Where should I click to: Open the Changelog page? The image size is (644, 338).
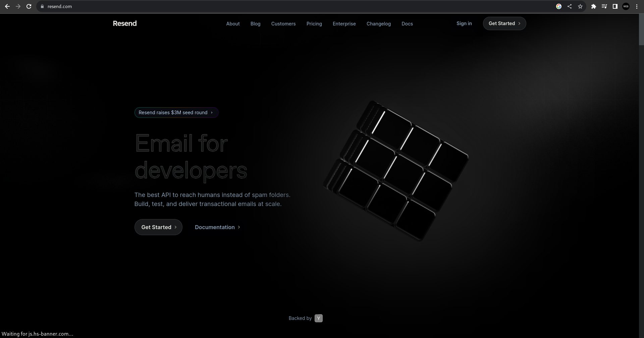(x=379, y=24)
